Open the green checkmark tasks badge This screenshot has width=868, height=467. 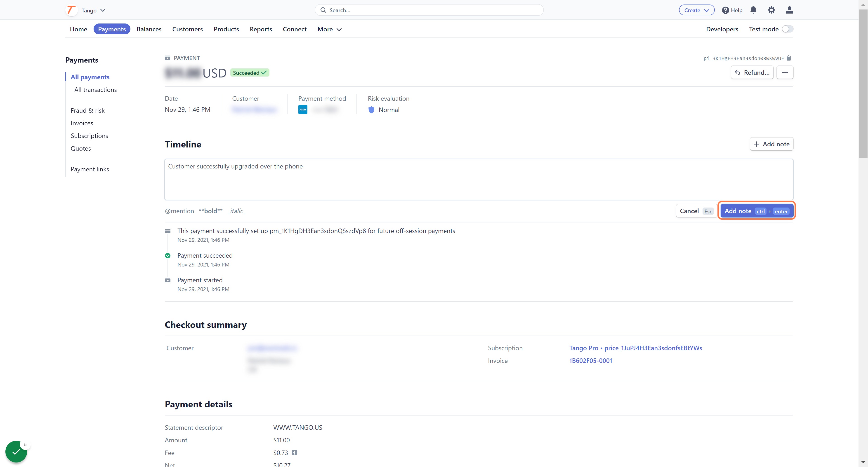click(x=17, y=451)
